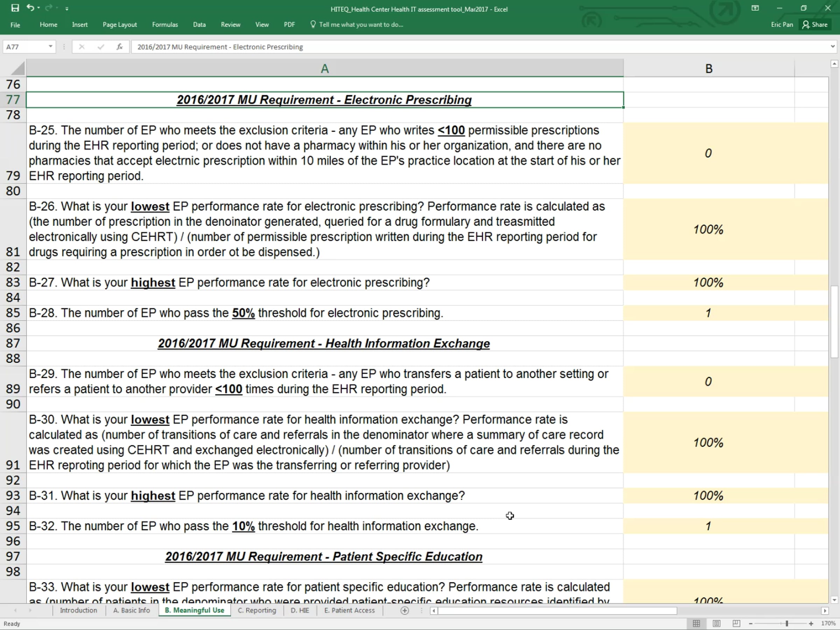Switch to Page Layout view icon

tap(716, 623)
